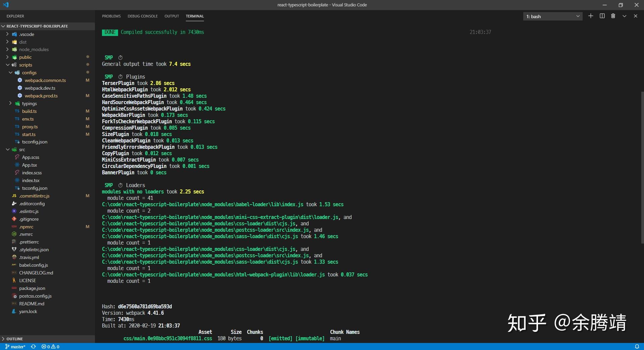Collapse the scripts folder
644x350 pixels.
[x=25, y=65]
